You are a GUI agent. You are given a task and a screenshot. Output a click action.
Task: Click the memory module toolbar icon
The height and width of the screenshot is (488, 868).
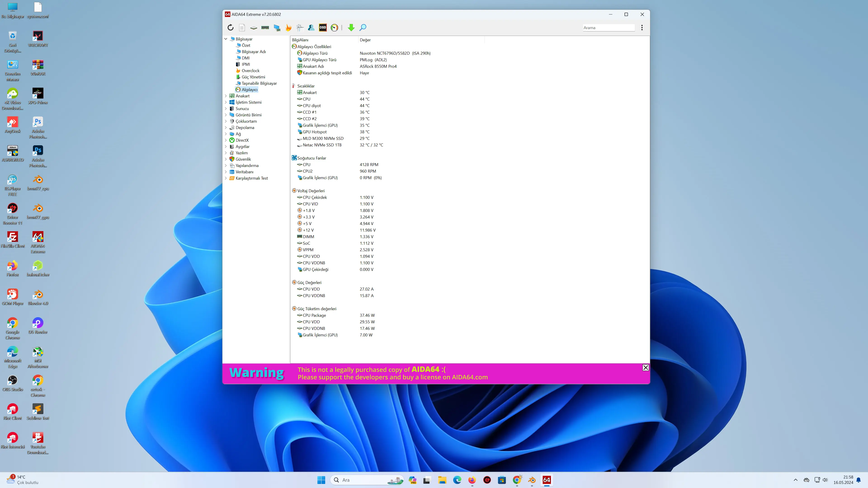tap(265, 28)
